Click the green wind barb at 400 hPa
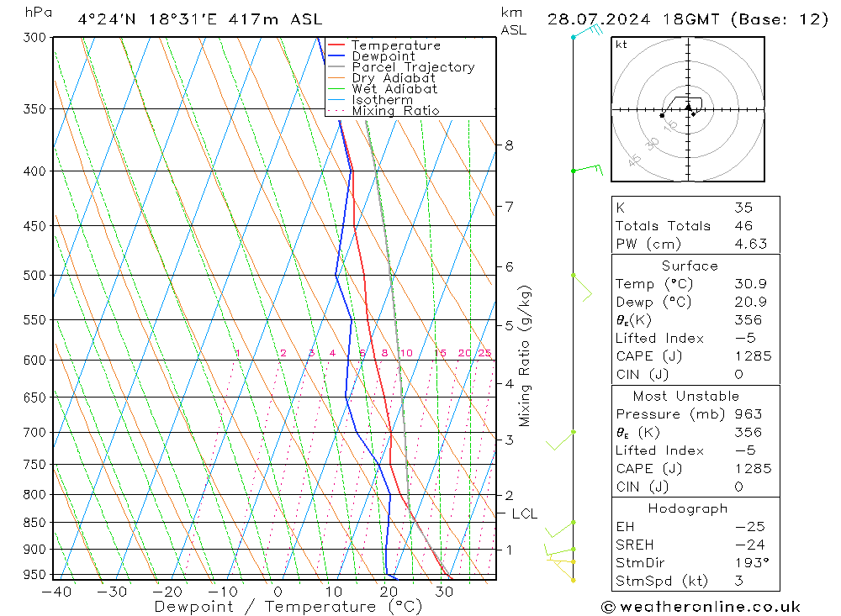The image size is (841, 616). coord(588,170)
